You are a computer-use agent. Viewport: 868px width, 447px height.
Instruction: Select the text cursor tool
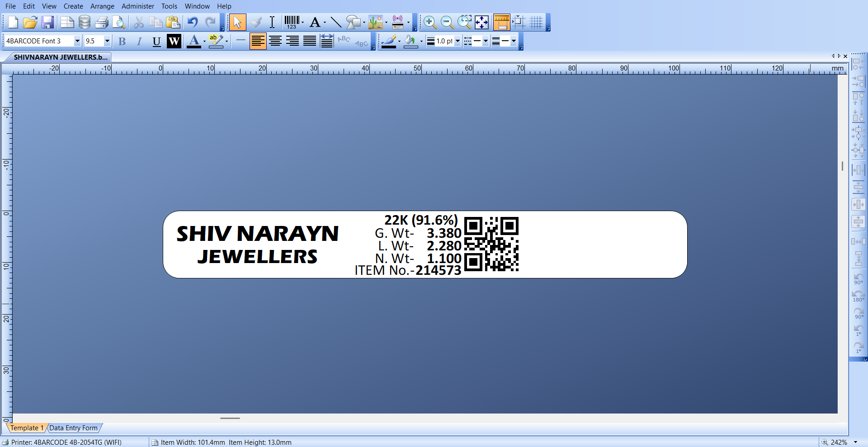coord(272,22)
